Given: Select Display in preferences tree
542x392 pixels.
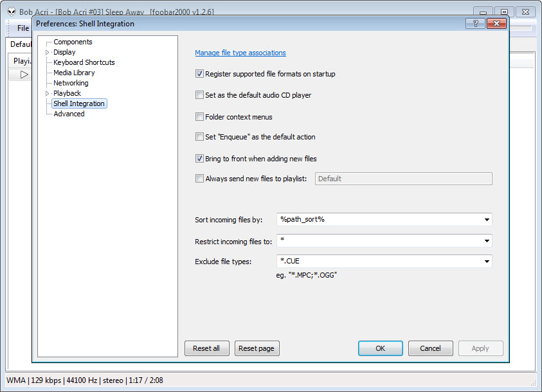Looking at the screenshot, I should pyautogui.click(x=64, y=52).
